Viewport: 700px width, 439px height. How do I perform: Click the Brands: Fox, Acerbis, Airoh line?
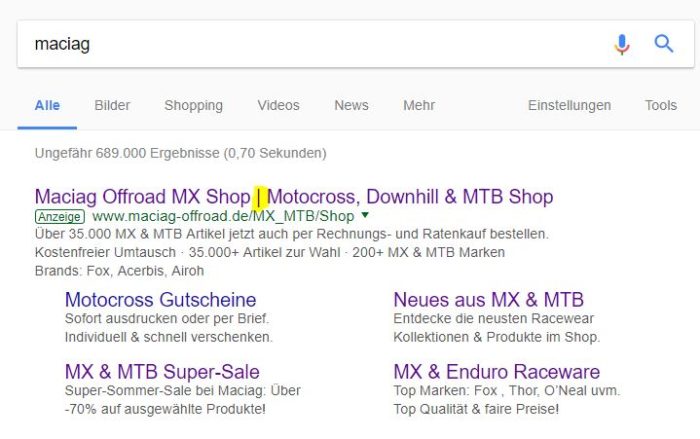pos(119,271)
